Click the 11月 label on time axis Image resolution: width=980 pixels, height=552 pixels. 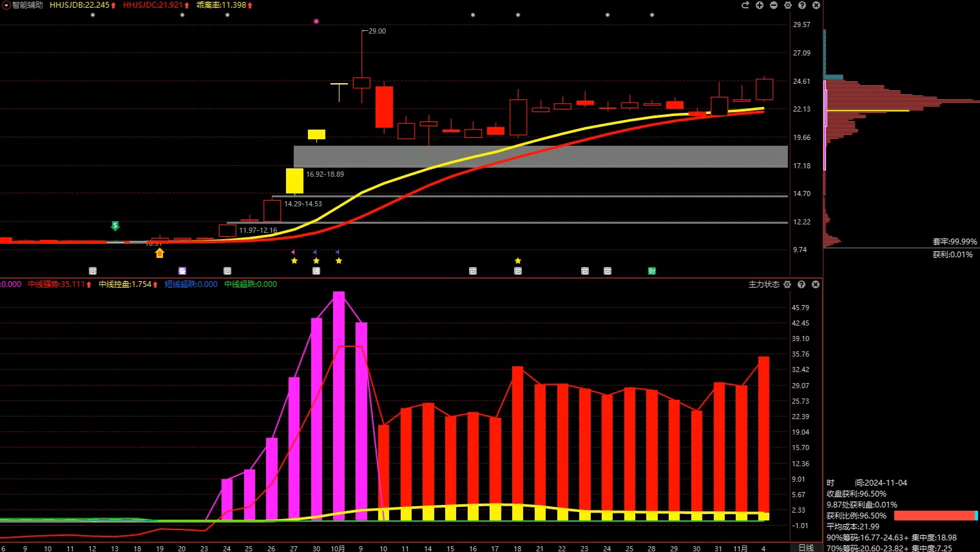pyautogui.click(x=740, y=548)
